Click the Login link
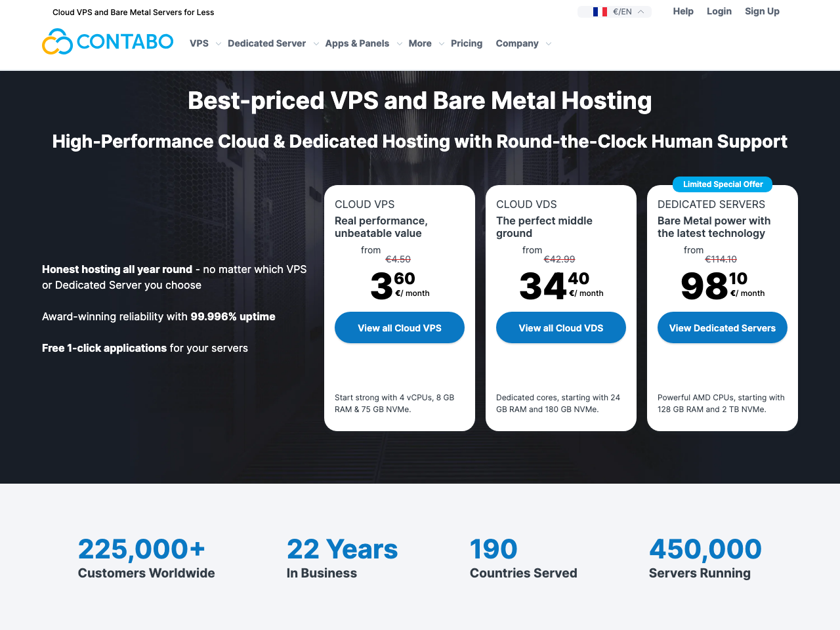 [x=719, y=11]
